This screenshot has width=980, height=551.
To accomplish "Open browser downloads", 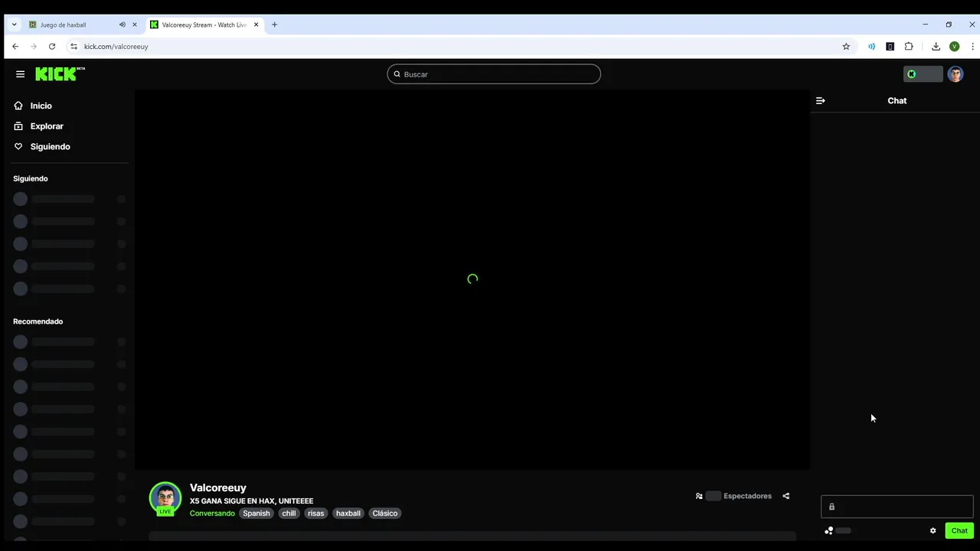I will coord(936,47).
